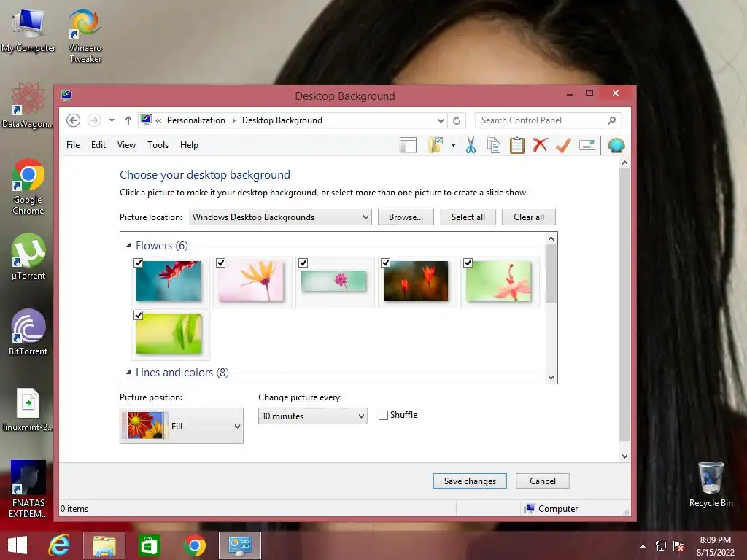The image size is (747, 560).
Task: Open the Picture position Fill dropdown
Action: tap(182, 426)
